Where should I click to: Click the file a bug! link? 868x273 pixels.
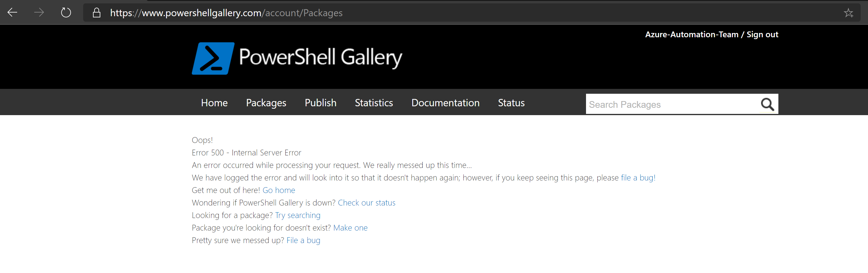tap(637, 178)
